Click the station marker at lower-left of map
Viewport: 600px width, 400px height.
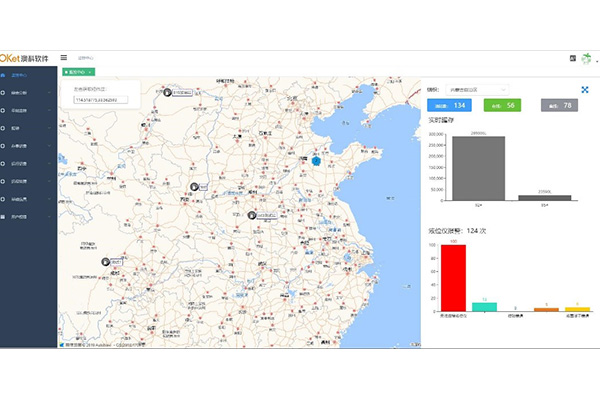point(106,261)
